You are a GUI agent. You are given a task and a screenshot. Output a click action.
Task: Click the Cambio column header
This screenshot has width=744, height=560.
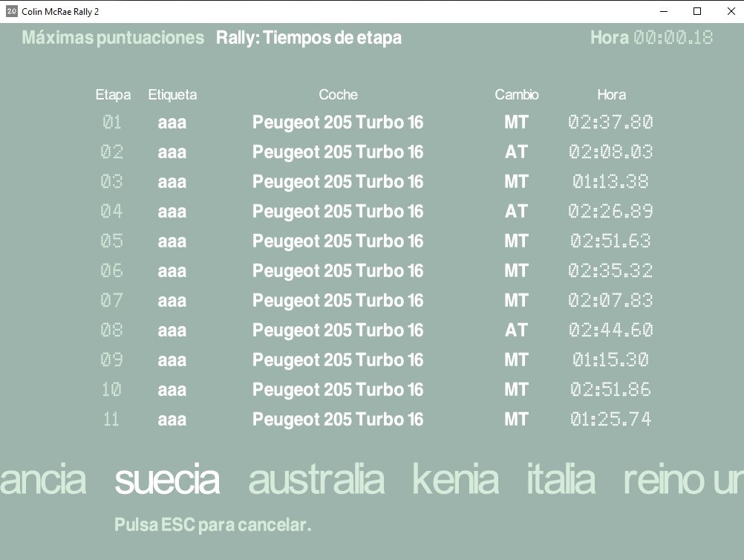pyautogui.click(x=517, y=95)
